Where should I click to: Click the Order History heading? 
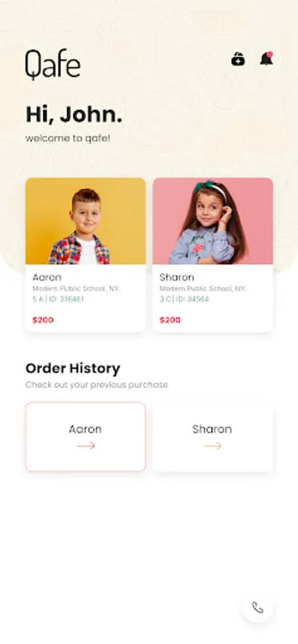pyautogui.click(x=73, y=369)
